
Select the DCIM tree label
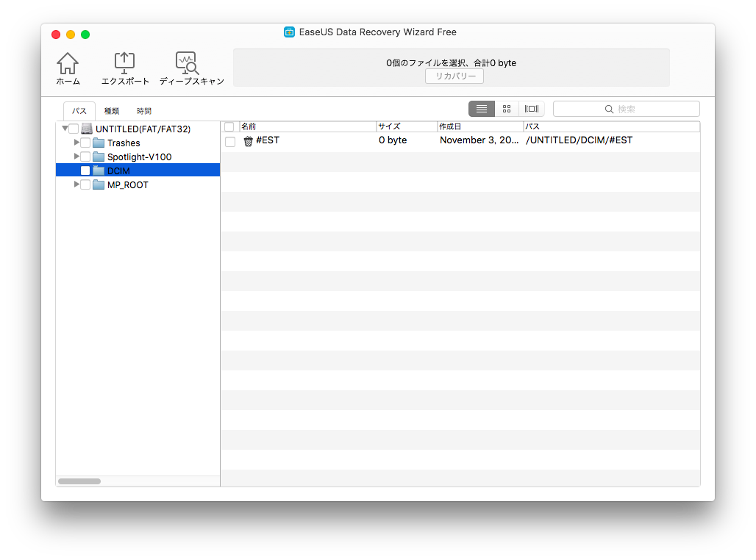coord(118,171)
